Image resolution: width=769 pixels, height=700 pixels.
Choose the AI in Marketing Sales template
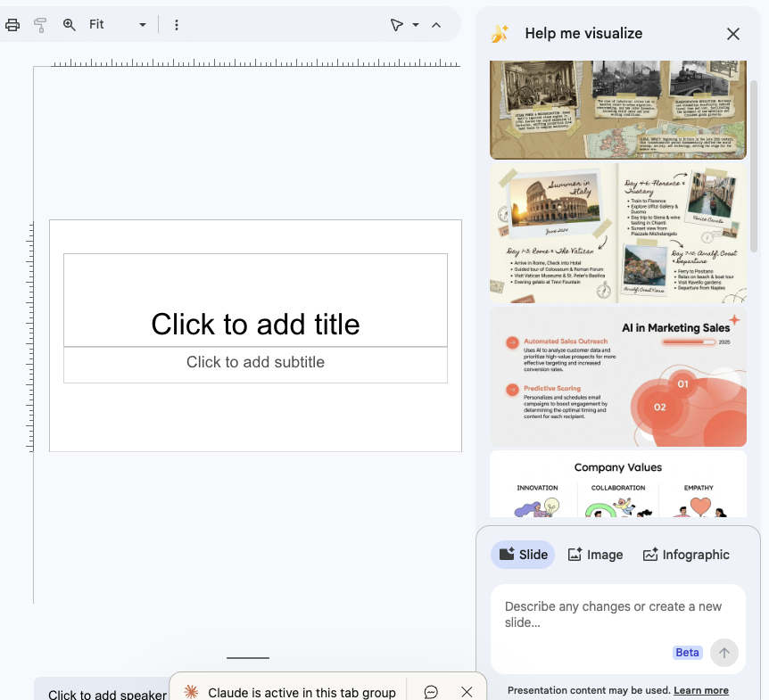[x=617, y=376]
